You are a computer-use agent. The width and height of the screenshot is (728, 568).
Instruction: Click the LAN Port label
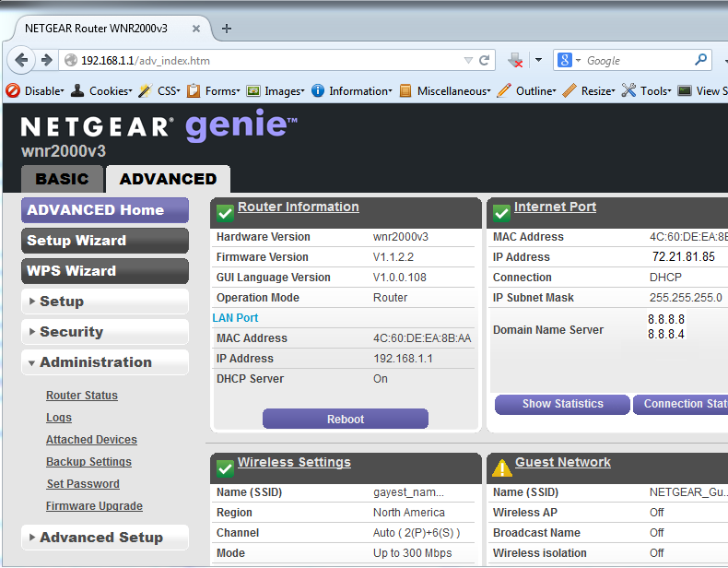tap(235, 318)
